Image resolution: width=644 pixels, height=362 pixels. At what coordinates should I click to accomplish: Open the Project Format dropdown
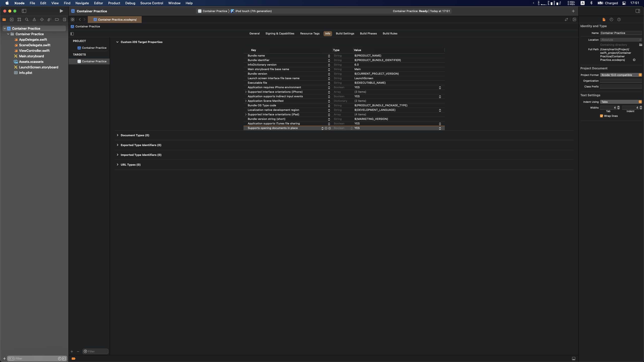[621, 75]
